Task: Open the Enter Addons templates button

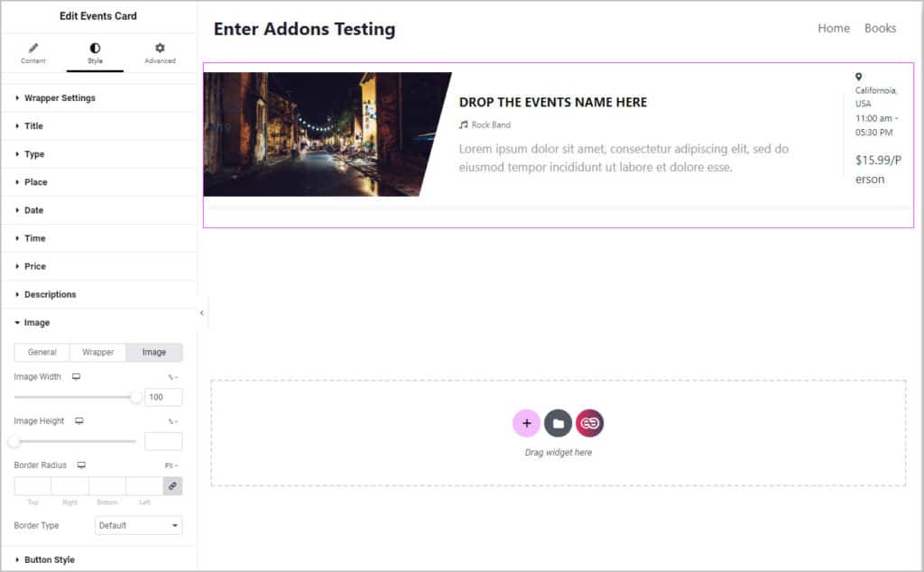Action: (x=590, y=423)
